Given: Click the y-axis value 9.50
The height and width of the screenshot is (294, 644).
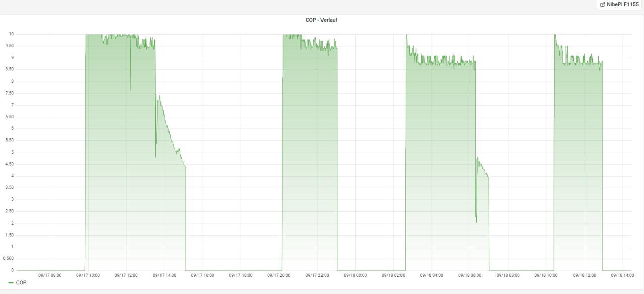Looking at the screenshot, I should 10,46.
